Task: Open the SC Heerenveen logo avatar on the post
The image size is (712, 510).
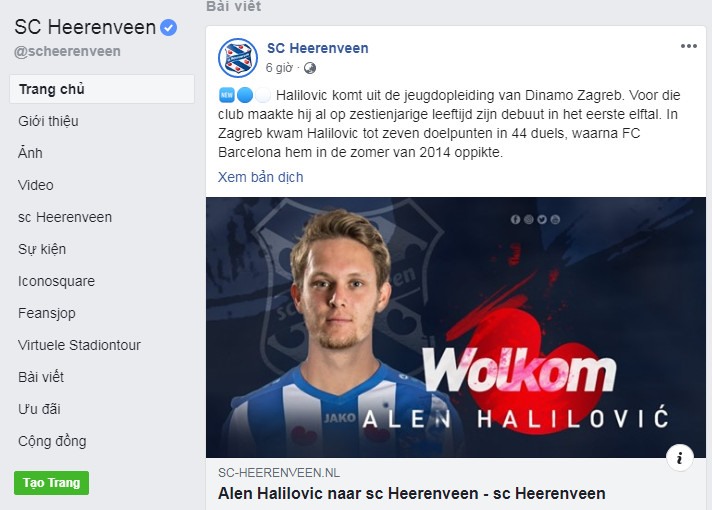Action: (x=238, y=58)
